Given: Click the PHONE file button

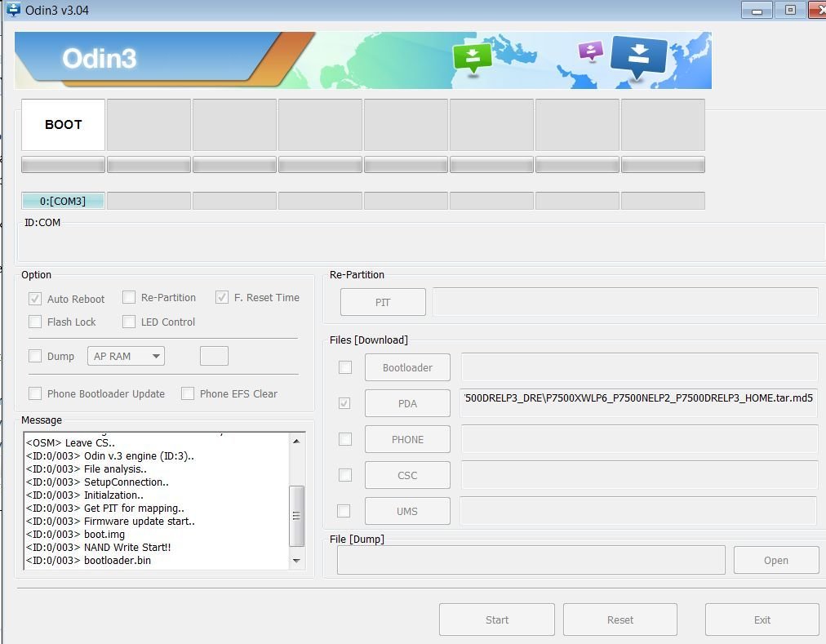Looking at the screenshot, I should click(407, 439).
